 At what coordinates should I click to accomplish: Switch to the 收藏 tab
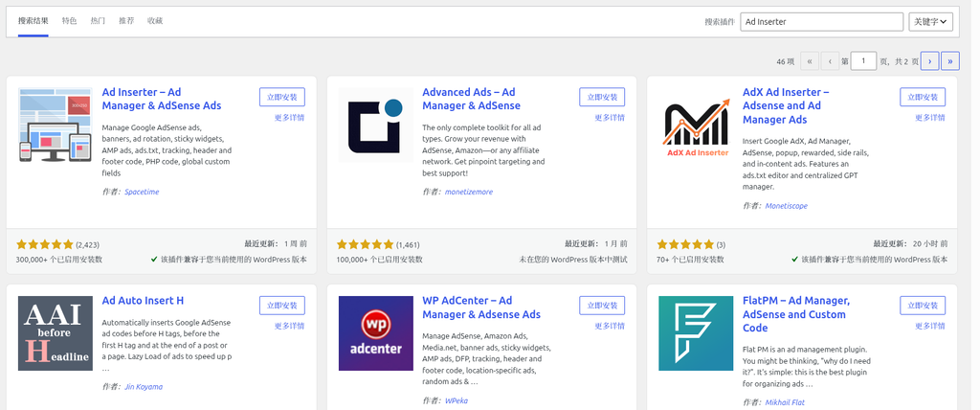[x=155, y=21]
